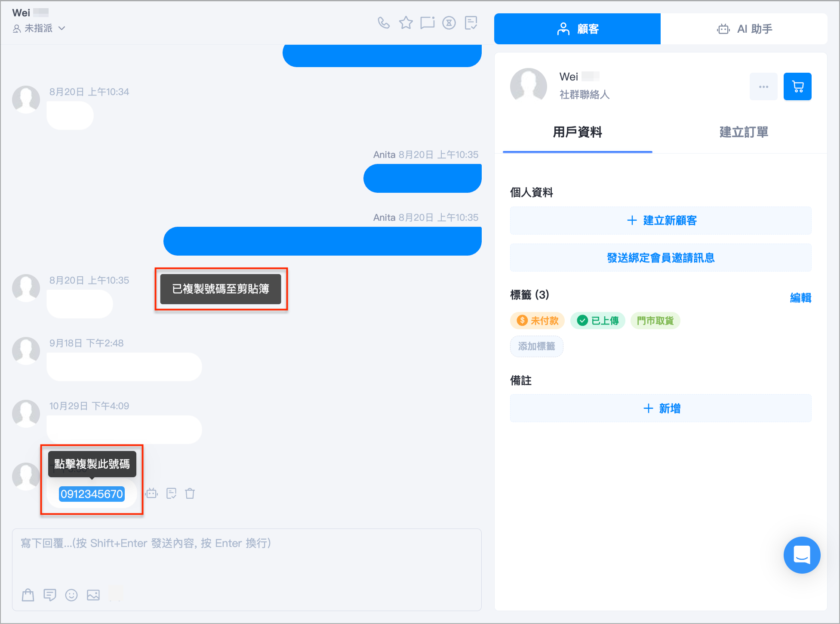Open the floating chat support bubble
The image size is (840, 624).
(802, 555)
